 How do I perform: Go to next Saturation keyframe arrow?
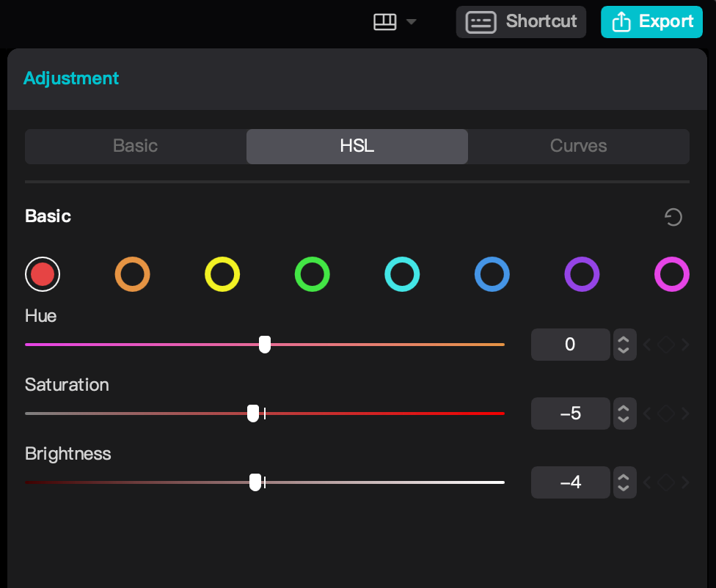(x=685, y=414)
